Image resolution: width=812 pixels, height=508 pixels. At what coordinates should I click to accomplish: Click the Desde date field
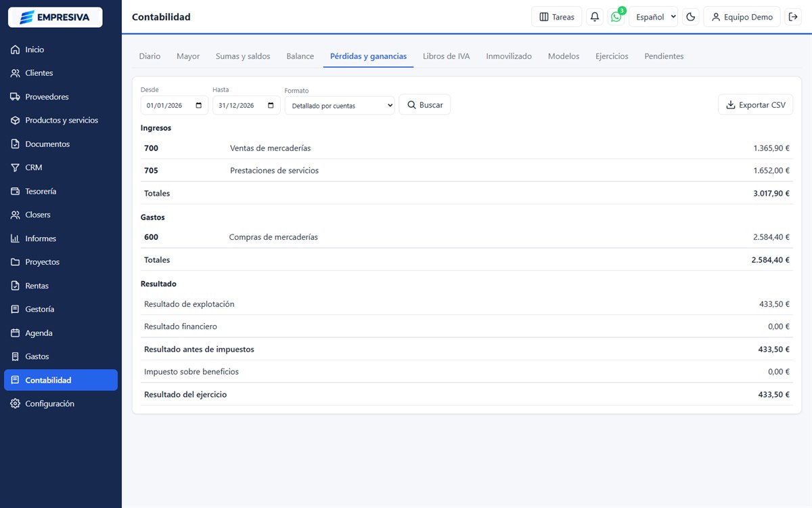pyautogui.click(x=175, y=105)
